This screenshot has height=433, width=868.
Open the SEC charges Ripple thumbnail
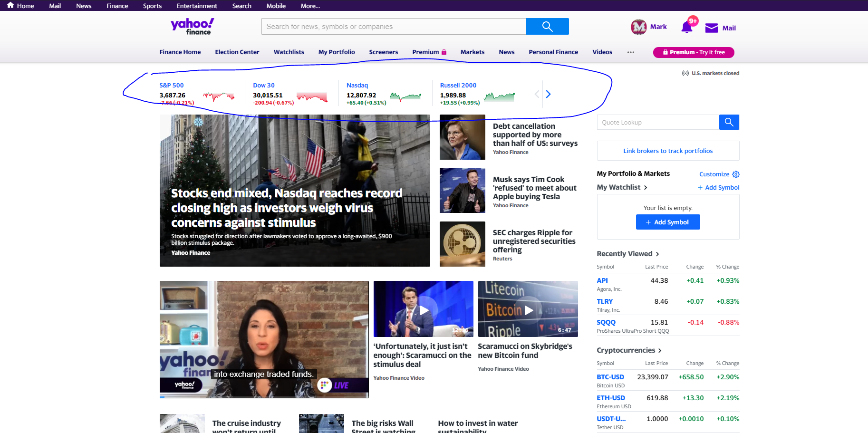(x=463, y=244)
